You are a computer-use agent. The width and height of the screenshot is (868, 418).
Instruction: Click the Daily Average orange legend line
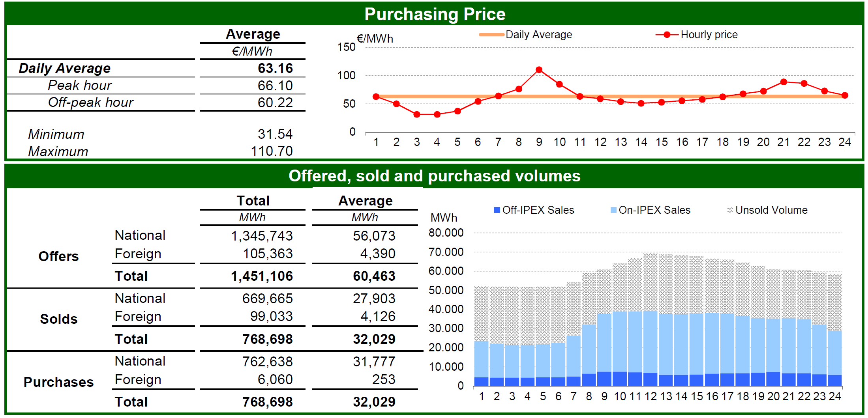(x=491, y=35)
